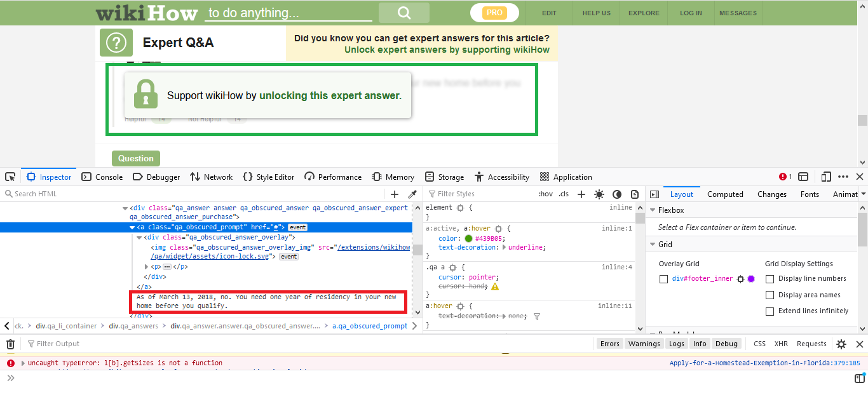
Task: Open the Accessibility panel
Action: coord(501,177)
